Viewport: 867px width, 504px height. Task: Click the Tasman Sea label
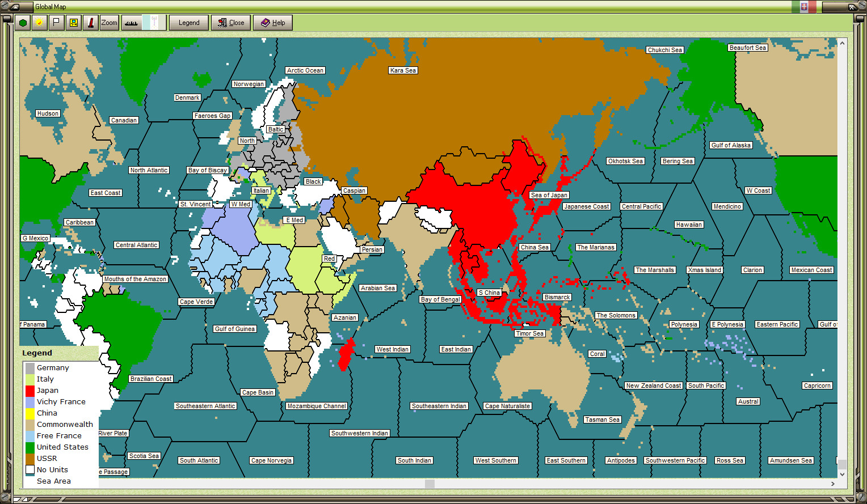(x=603, y=420)
